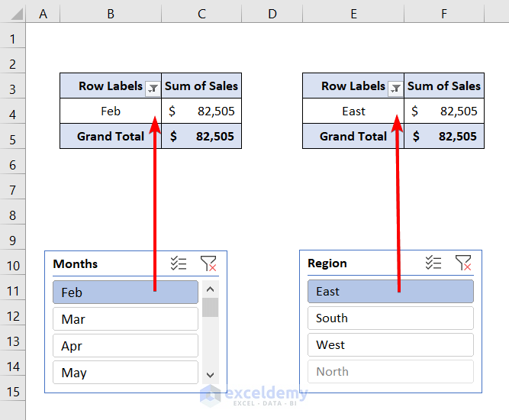Screen dimensions: 509x420
Task: Click the Months slicer scrollbar thumb
Action: 211,307
